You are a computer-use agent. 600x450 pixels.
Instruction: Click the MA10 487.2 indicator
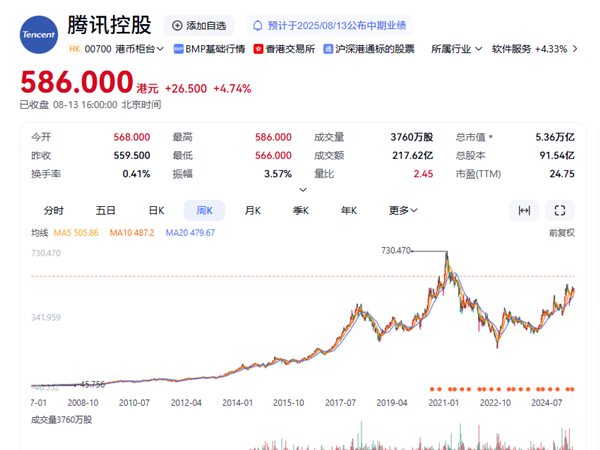click(x=132, y=233)
